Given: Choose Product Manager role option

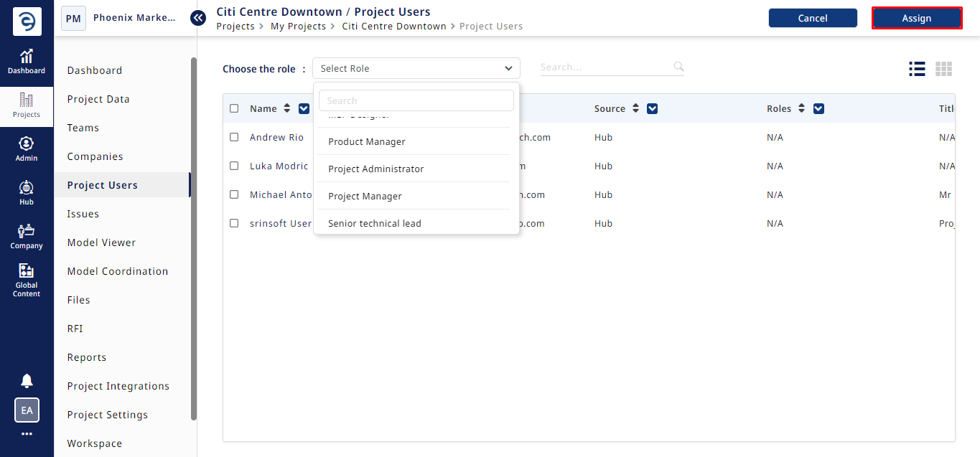Looking at the screenshot, I should click(414, 141).
